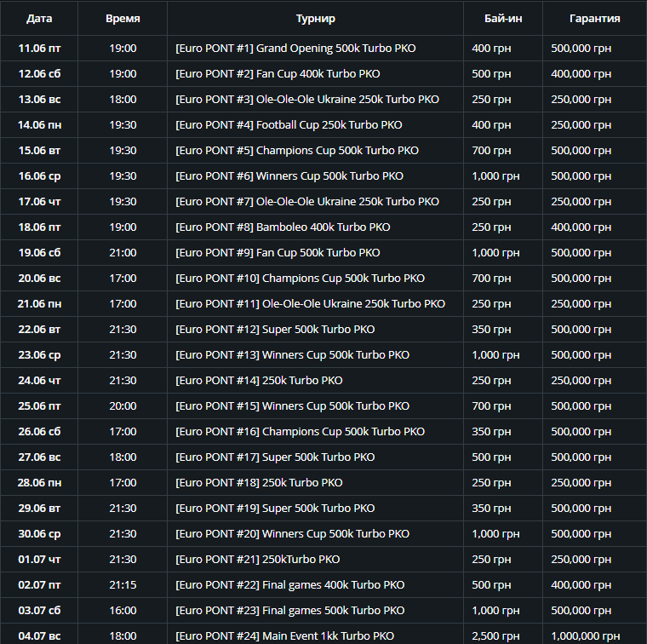647x644 pixels.
Task: Select Euro PONT #4 Football Cup row
Action: [x=289, y=125]
